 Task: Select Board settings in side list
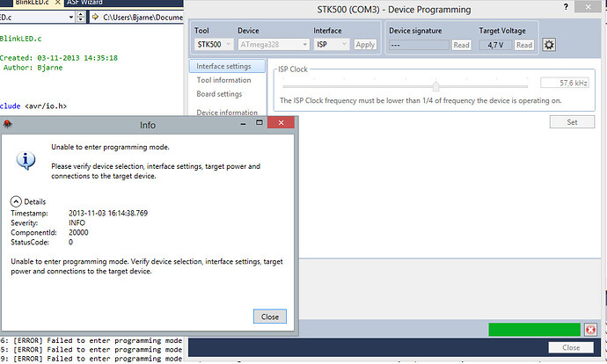[x=219, y=94]
